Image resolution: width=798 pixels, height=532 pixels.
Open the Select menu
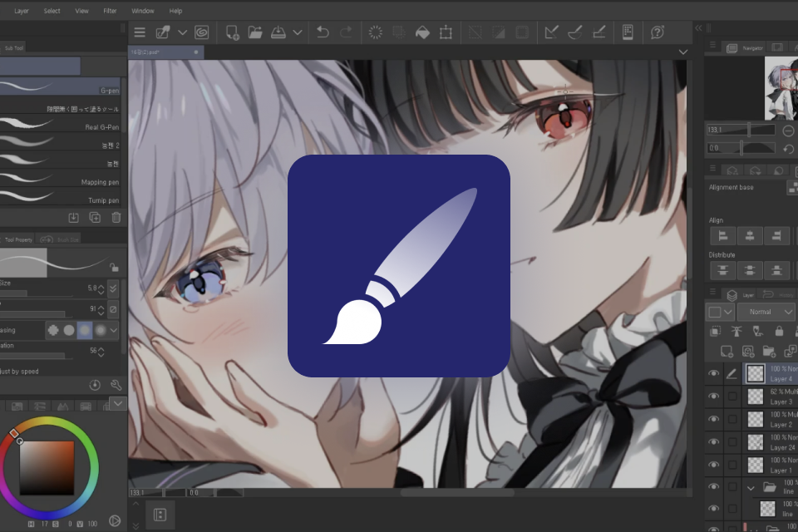coord(52,11)
